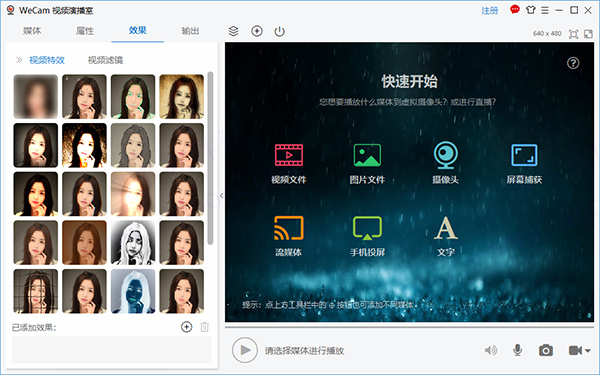Viewport: 600px width, 375px height.
Task: Choose the 视频文件 video file icon
Action: tap(289, 155)
